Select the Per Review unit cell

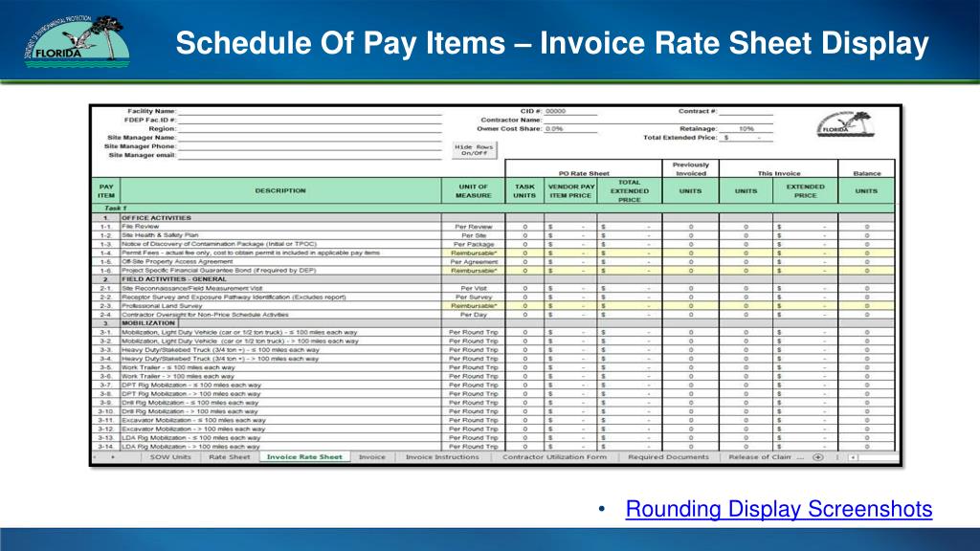[x=473, y=227]
